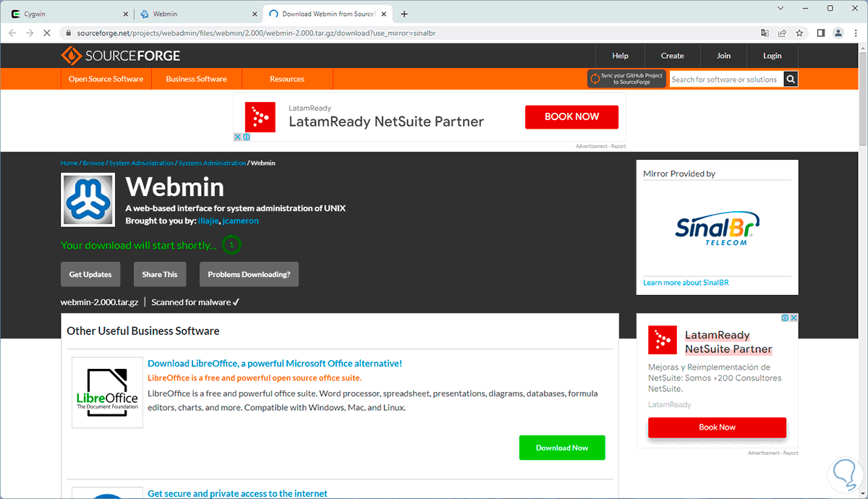This screenshot has height=499, width=868.
Task: Open the tab search chevron
Action: coord(780,8)
